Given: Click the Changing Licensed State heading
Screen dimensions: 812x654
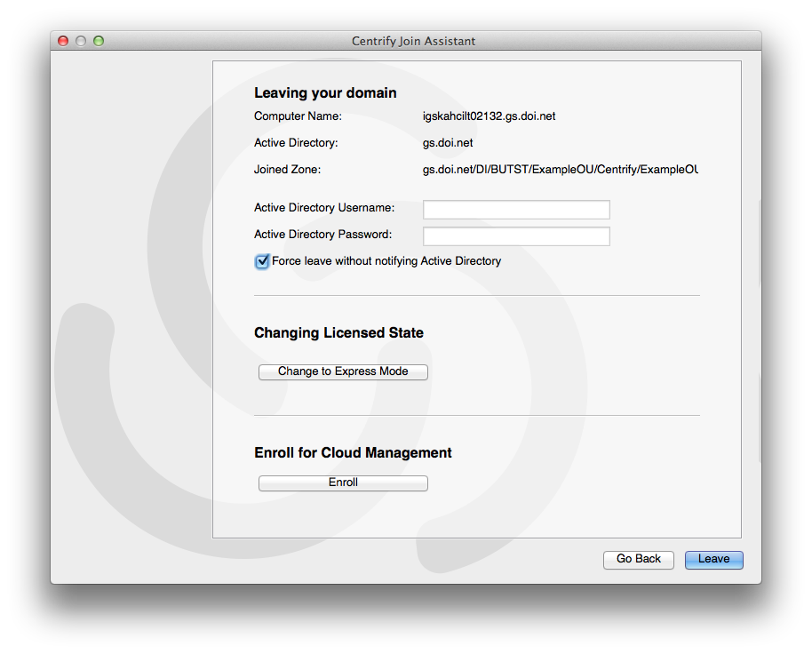Looking at the screenshot, I should tap(338, 332).
